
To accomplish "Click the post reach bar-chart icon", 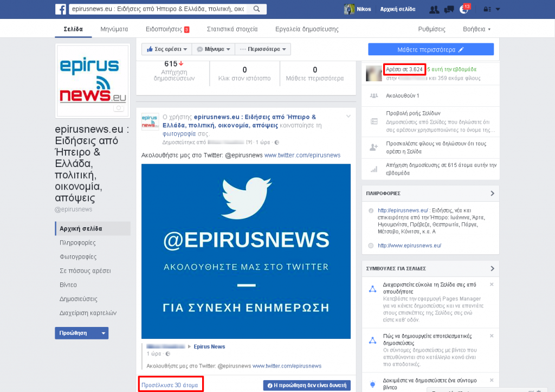I will (374, 169).
